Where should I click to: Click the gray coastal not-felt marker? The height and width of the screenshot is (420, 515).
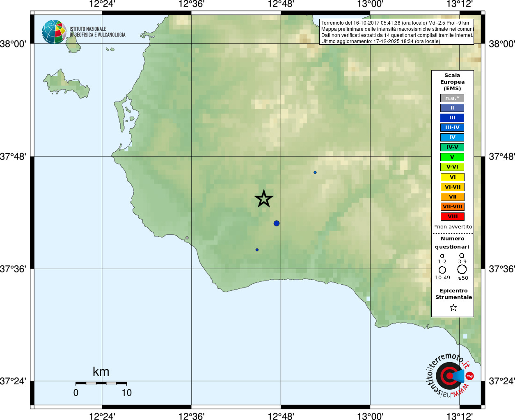[x=187, y=238]
